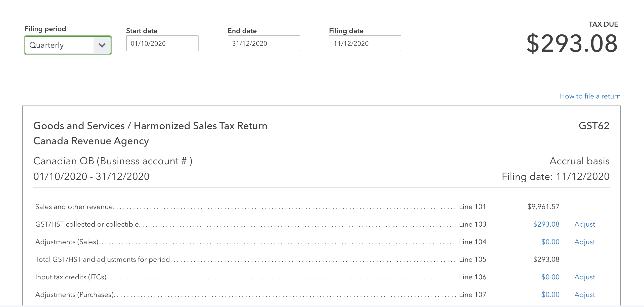
Task: Change the Filing date field
Action: coord(365,43)
